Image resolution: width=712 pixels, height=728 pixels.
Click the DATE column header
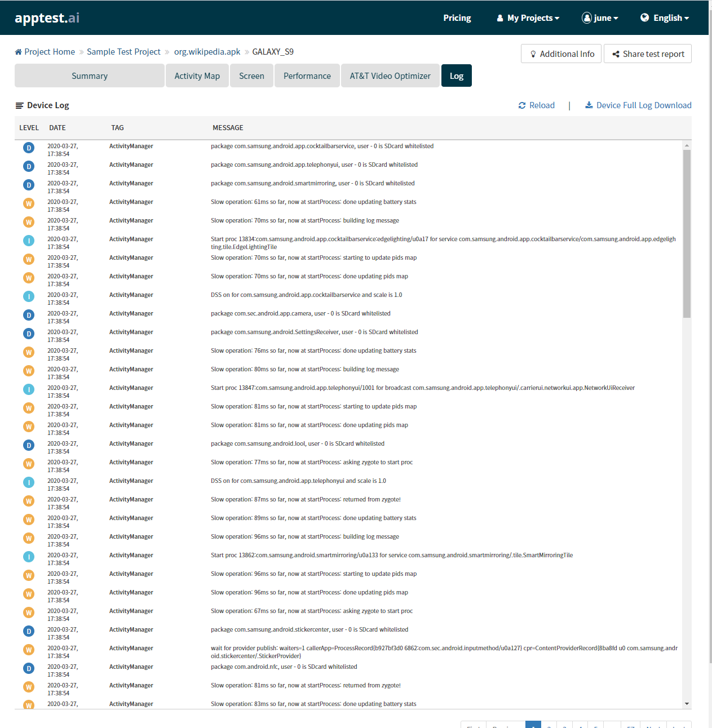(x=58, y=128)
